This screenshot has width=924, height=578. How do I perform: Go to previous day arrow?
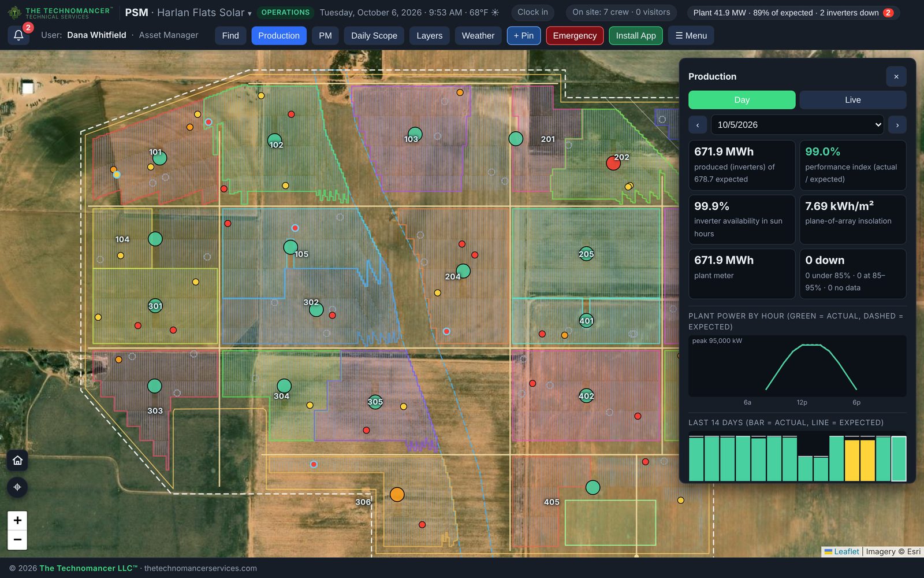[x=698, y=125]
